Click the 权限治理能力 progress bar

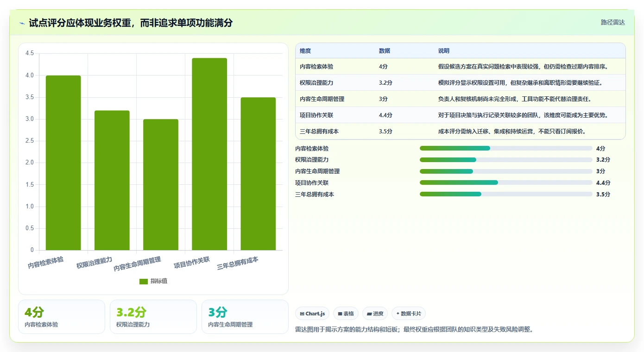point(506,160)
